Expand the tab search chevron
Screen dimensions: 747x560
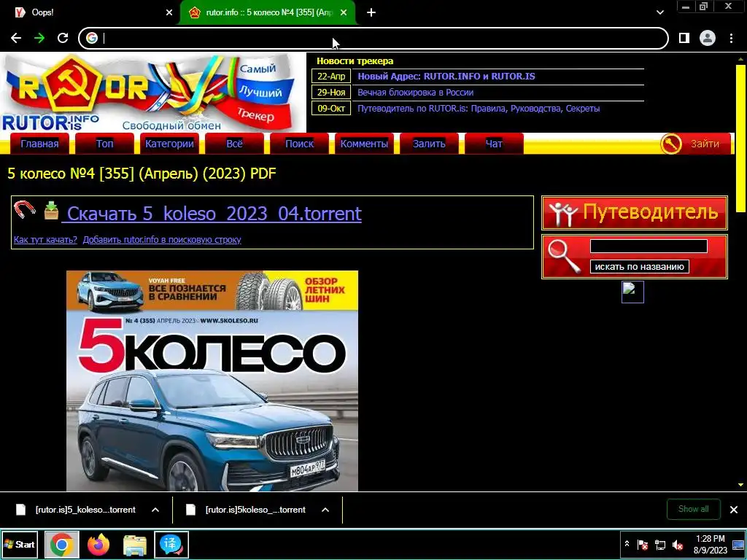[659, 12]
